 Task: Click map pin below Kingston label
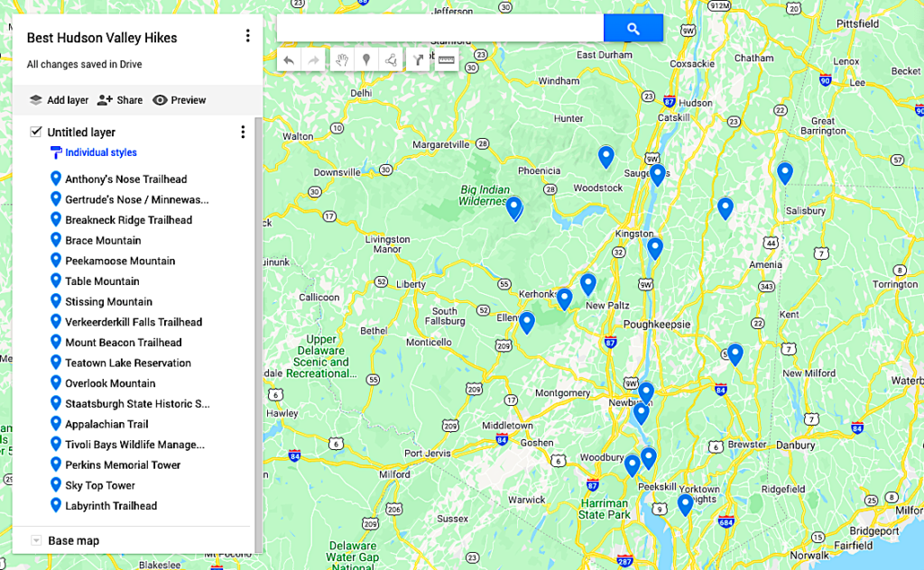(655, 248)
